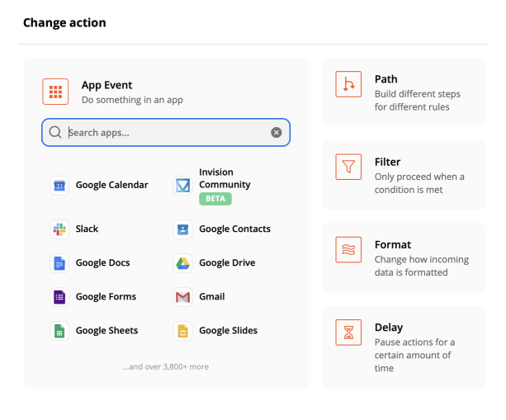Screen dimensions: 506x420
Task: Open the Filter action description
Action: coord(419,183)
